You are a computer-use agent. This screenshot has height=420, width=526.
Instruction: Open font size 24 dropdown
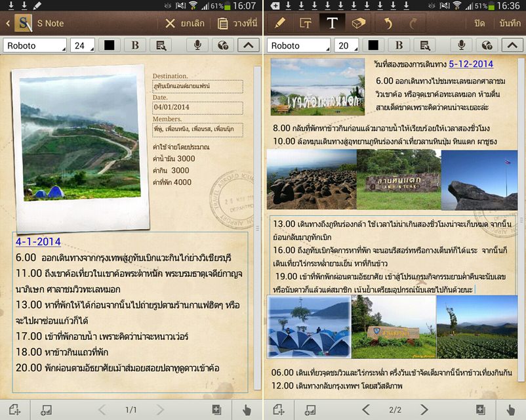[x=83, y=45]
